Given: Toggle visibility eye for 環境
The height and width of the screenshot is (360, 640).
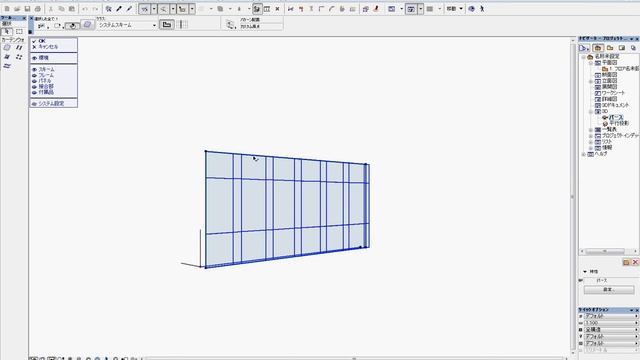Looking at the screenshot, I should [x=34, y=58].
